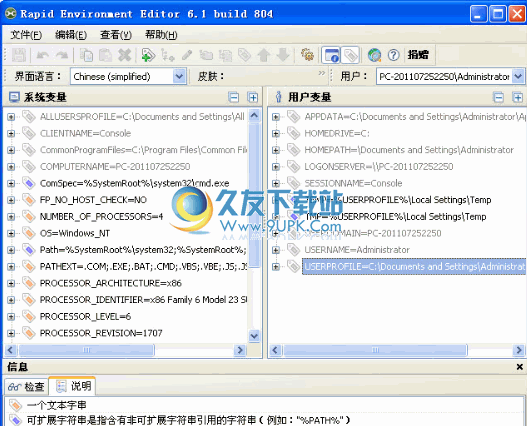Image resolution: width=527 pixels, height=426 pixels.
Task: Expand the HOMEDRIVE=C: node
Action: click(276, 133)
